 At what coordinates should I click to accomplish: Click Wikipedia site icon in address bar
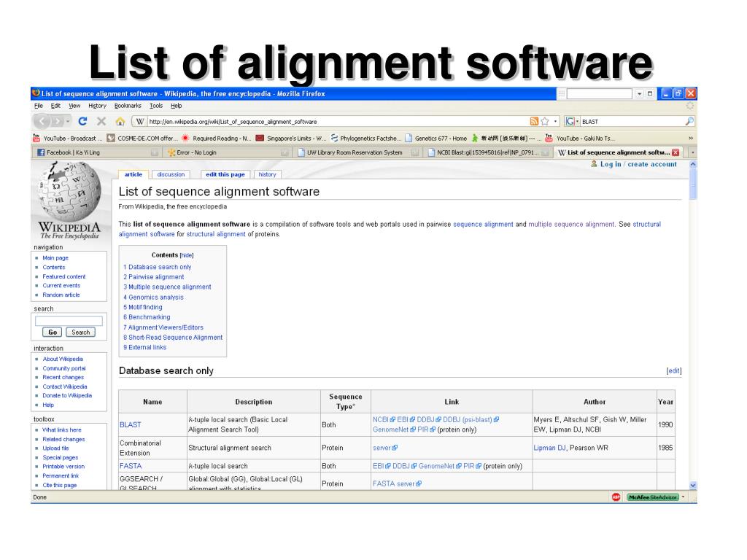[x=139, y=122]
